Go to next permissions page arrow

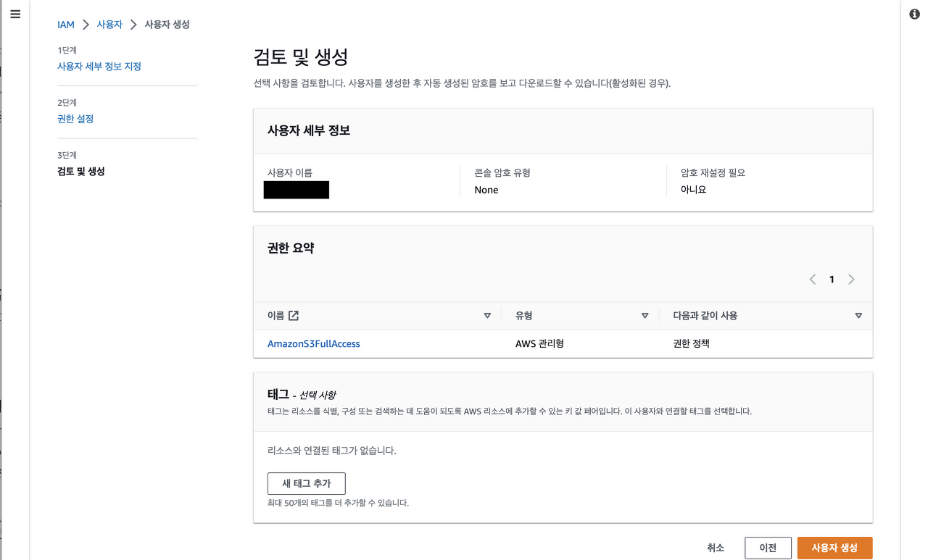pos(851,280)
